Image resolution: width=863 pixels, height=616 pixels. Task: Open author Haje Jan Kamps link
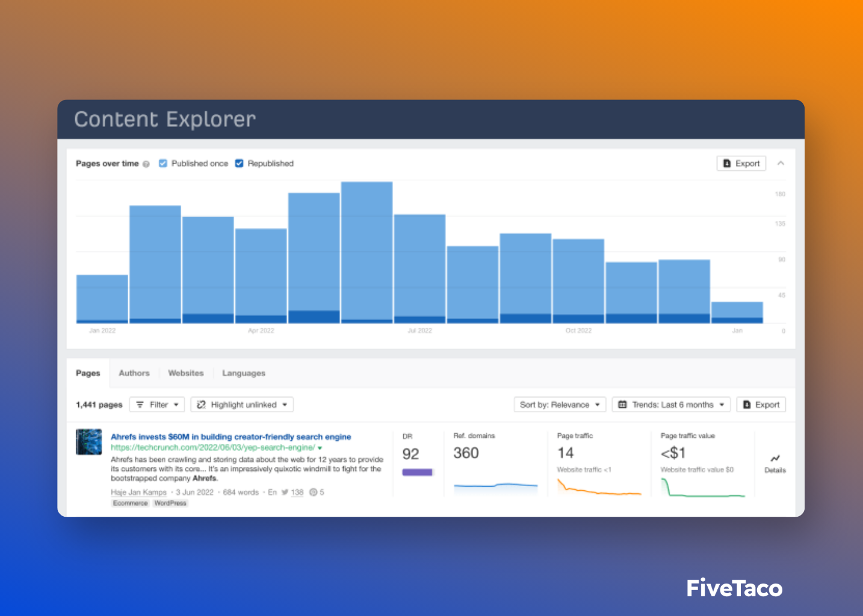tap(138, 492)
